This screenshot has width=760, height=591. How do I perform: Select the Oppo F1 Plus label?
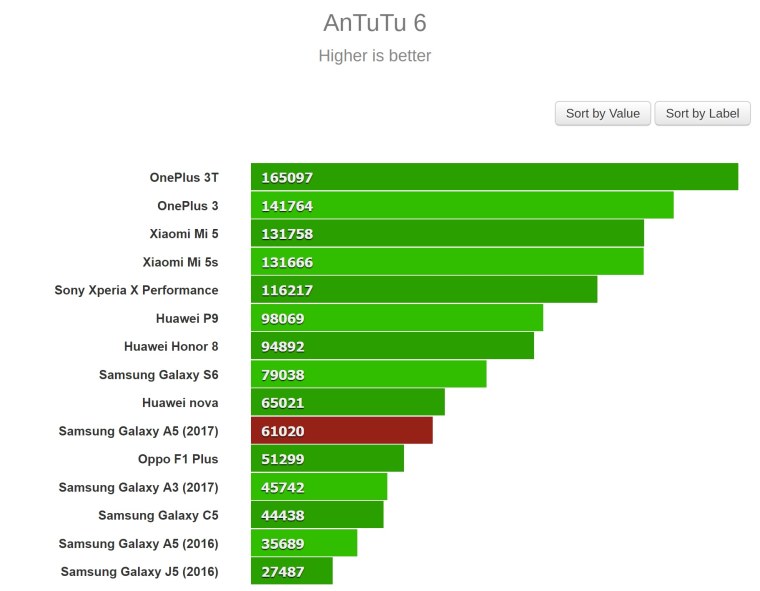(x=178, y=459)
